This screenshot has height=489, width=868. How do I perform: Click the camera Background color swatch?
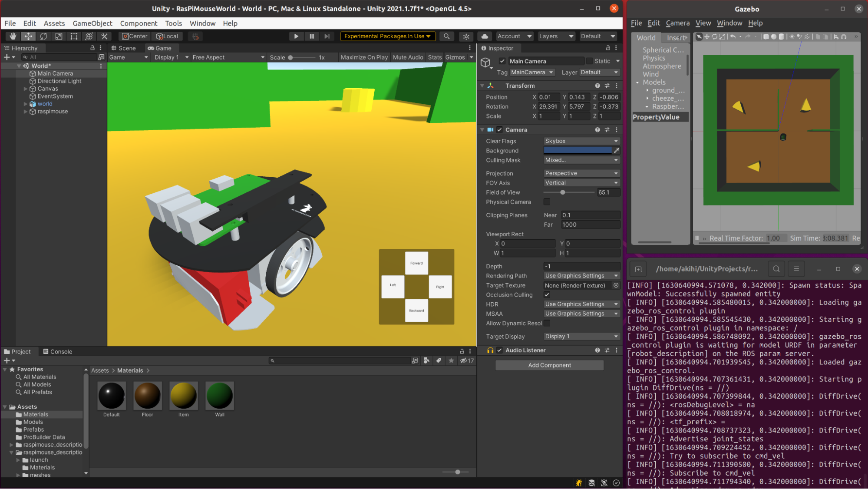(578, 150)
